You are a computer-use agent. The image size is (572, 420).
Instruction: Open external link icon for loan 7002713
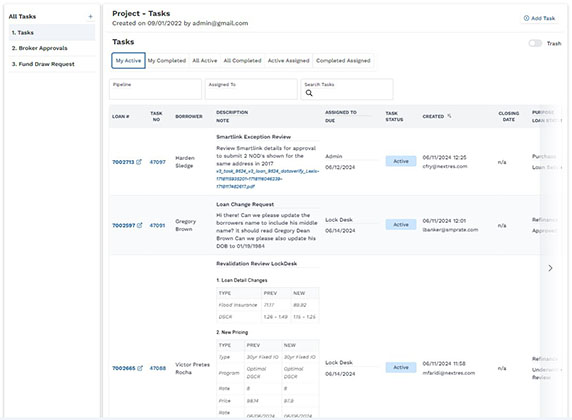coord(139,162)
